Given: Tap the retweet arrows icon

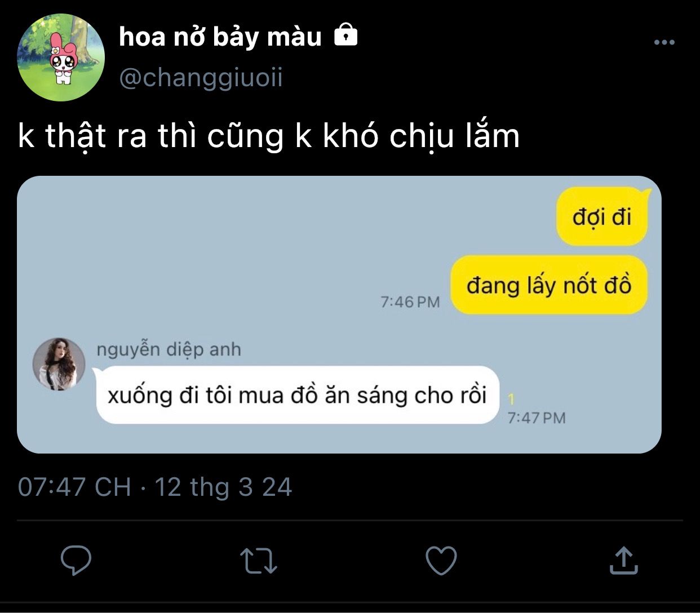Looking at the screenshot, I should pyautogui.click(x=259, y=561).
